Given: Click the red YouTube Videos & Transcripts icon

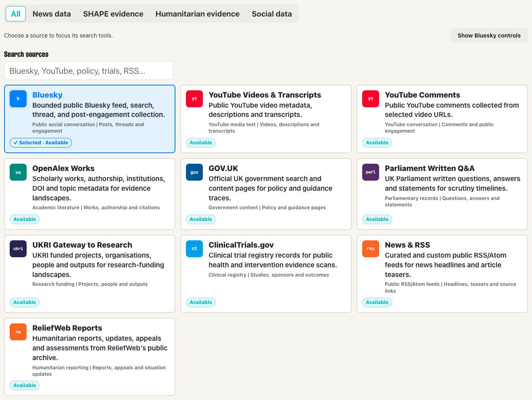Looking at the screenshot, I should click(194, 99).
